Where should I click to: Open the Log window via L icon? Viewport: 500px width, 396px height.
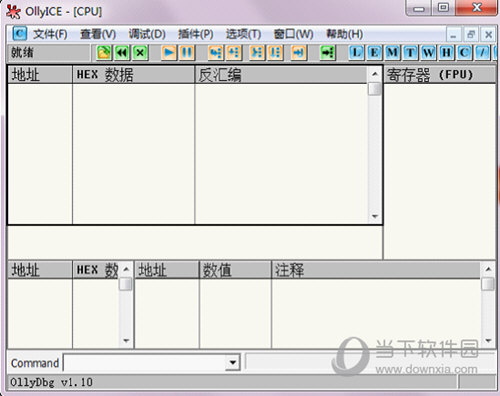[x=356, y=53]
